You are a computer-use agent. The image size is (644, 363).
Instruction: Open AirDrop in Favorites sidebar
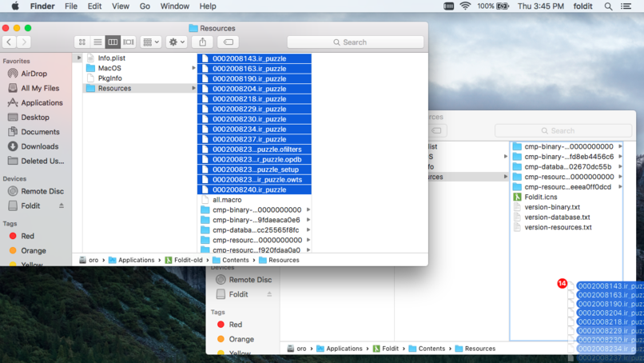[x=34, y=74]
